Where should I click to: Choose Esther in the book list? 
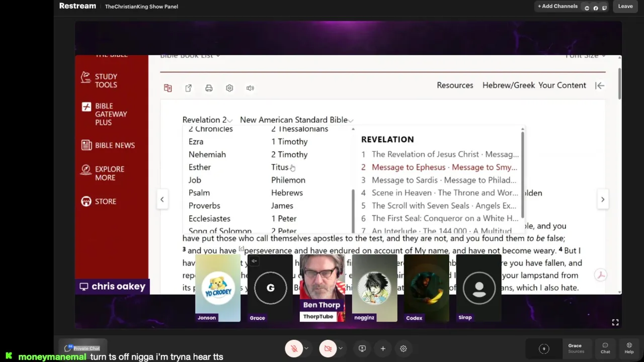click(200, 167)
